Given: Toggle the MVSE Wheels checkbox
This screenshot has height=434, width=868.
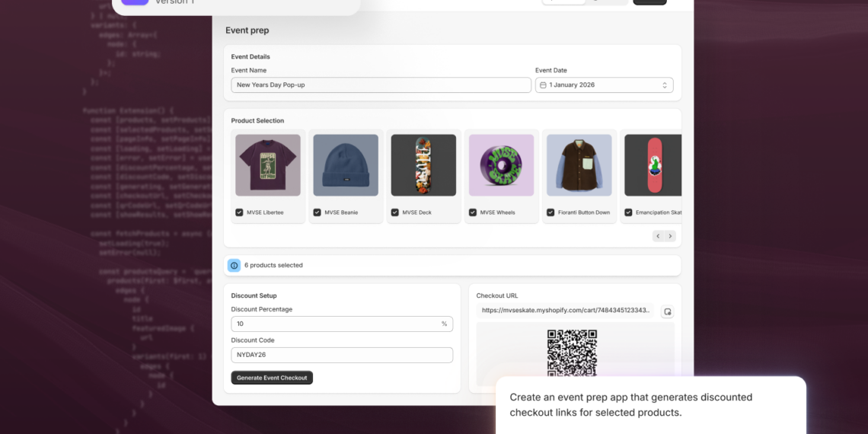Looking at the screenshot, I should pyautogui.click(x=472, y=212).
